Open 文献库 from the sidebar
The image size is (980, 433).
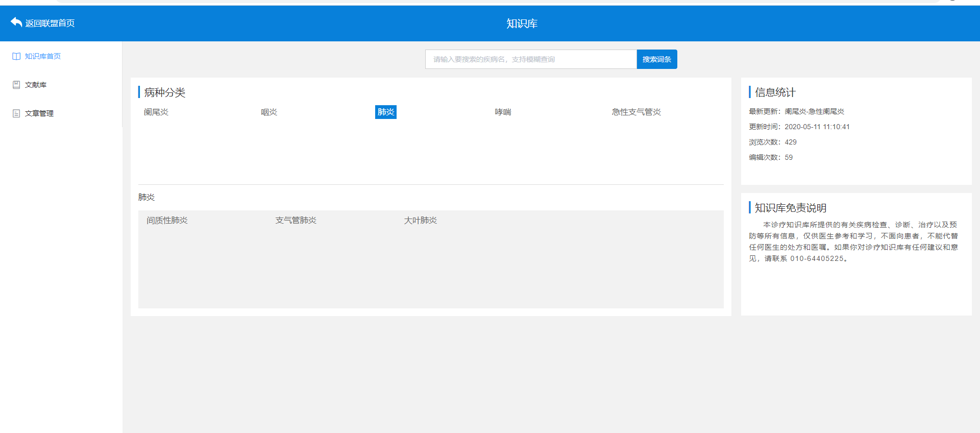[36, 85]
